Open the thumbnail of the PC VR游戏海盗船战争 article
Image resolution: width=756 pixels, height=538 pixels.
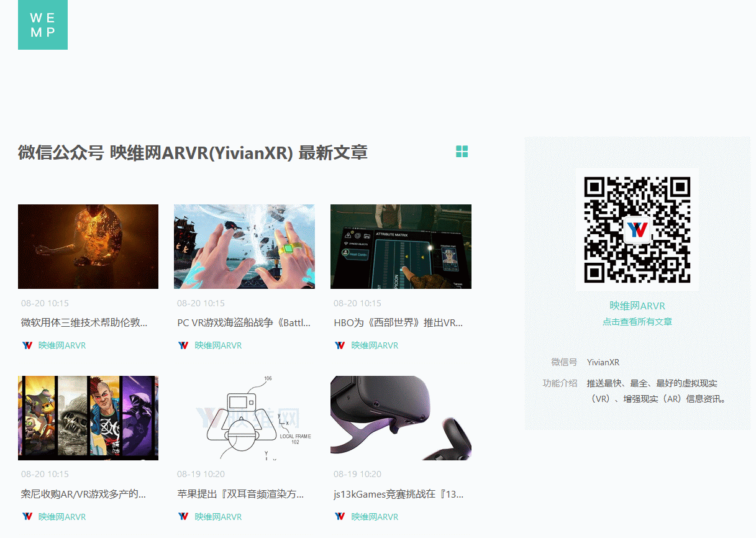pyautogui.click(x=244, y=247)
